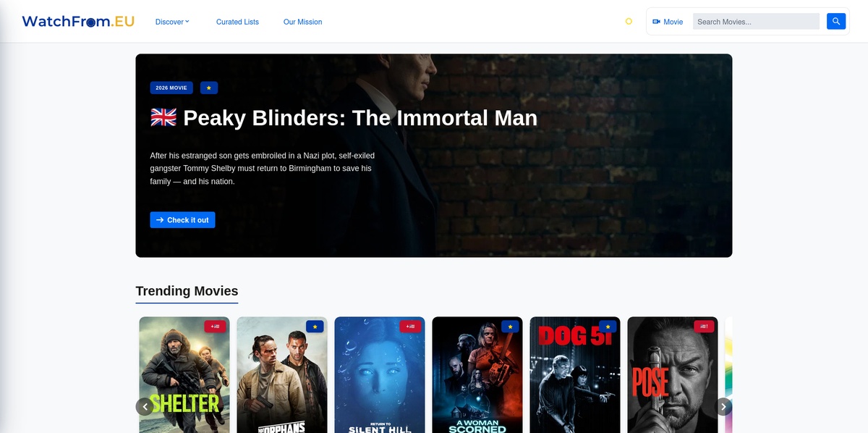Open the A Woman Scorned poster
Viewport: 868px width, 433px height.
(477, 375)
